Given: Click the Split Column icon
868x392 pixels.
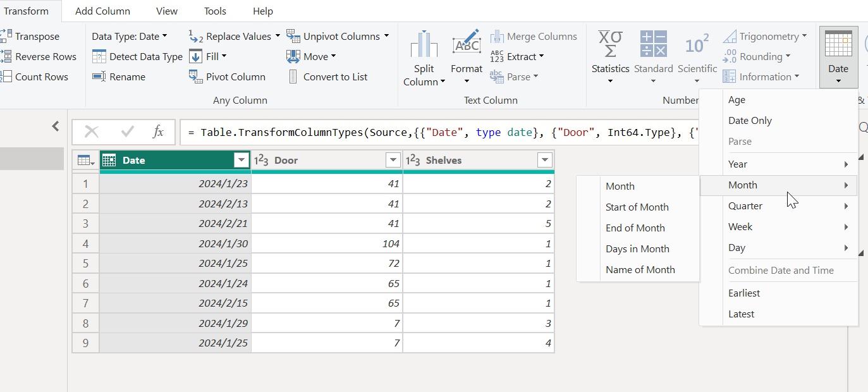Looking at the screenshot, I should [424, 44].
